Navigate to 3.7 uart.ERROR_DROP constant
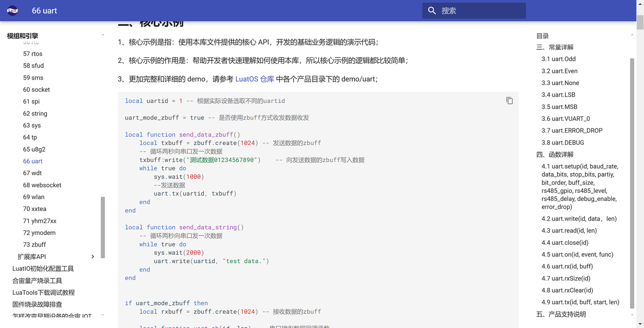This screenshot has height=328, width=644. point(572,130)
